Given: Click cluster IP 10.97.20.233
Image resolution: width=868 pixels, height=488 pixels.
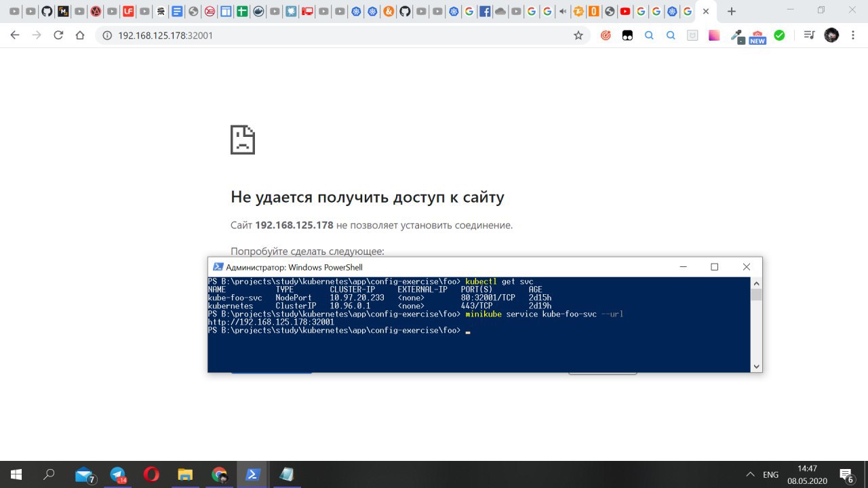Looking at the screenshot, I should 357,298.
